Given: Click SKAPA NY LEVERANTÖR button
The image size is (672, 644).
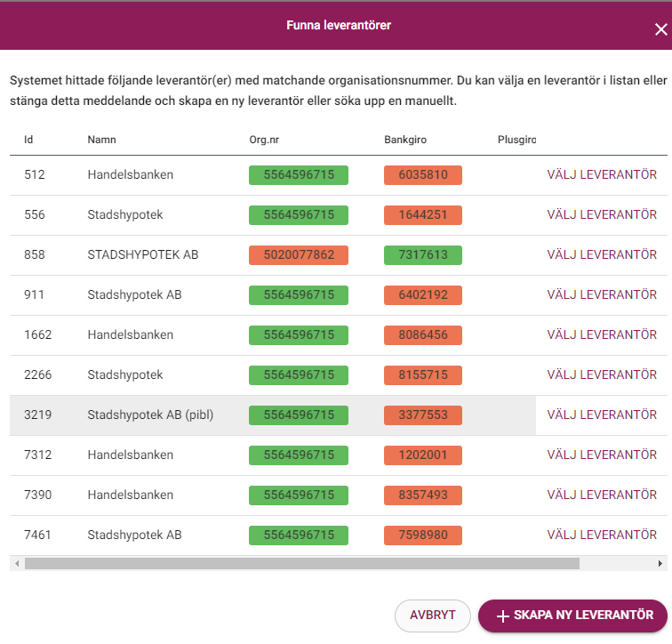Looking at the screenshot, I should (x=572, y=616).
